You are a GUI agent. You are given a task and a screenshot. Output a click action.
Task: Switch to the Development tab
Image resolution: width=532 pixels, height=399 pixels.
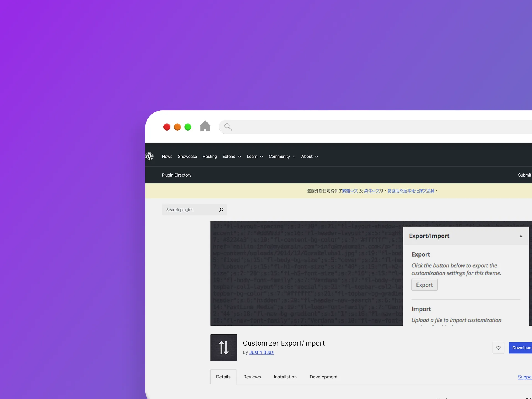click(323, 377)
